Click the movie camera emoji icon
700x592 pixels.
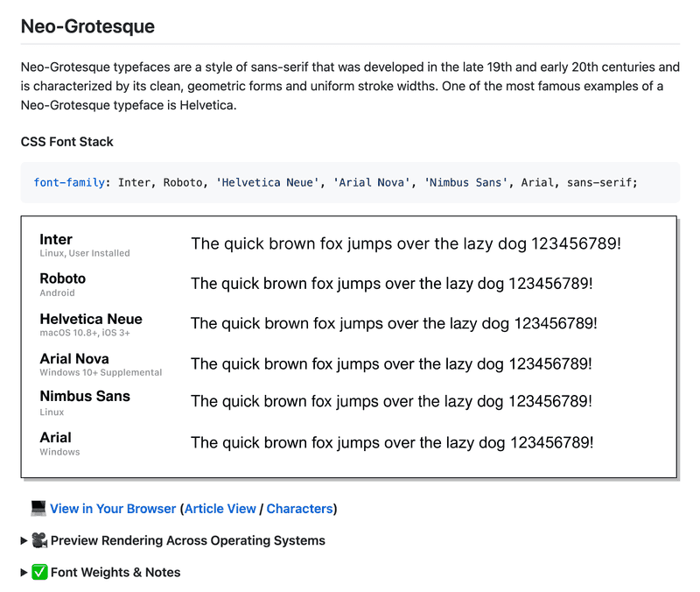(39, 540)
